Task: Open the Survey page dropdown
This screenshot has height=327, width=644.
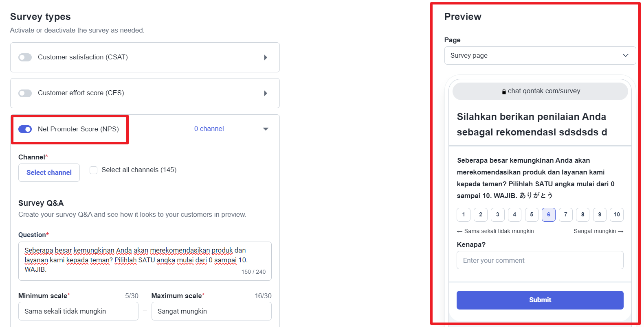Action: coord(540,55)
